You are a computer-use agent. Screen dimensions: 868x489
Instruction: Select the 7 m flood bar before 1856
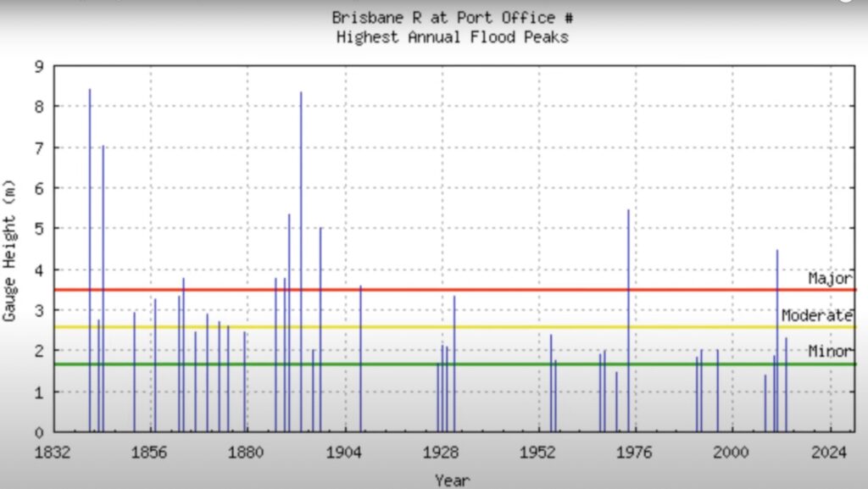(x=103, y=288)
